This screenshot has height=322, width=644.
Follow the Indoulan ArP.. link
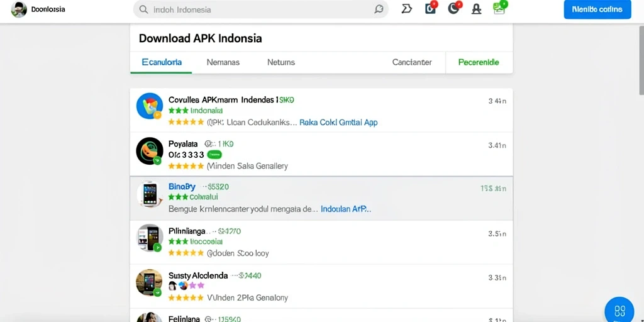pos(346,209)
